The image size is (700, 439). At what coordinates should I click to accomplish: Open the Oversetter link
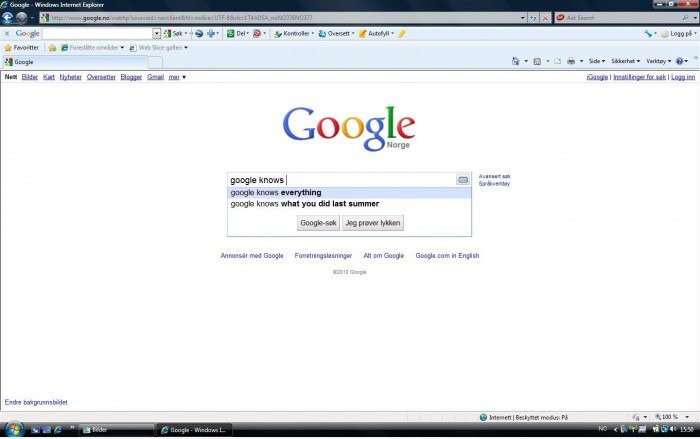pyautogui.click(x=101, y=77)
